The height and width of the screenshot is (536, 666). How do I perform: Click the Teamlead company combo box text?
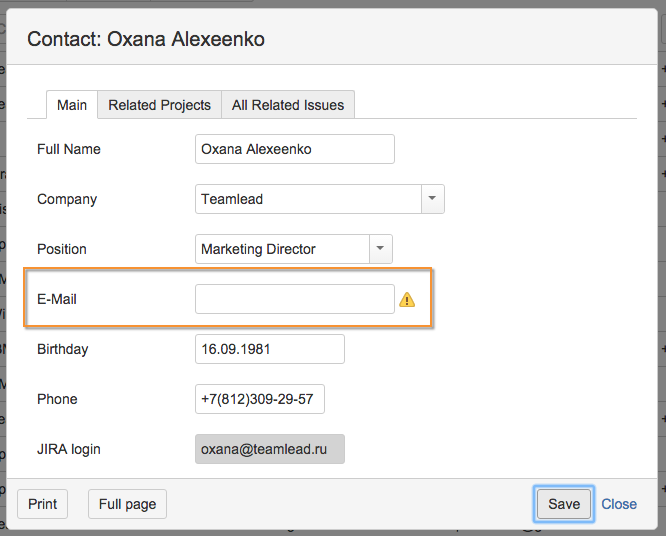[308, 199]
